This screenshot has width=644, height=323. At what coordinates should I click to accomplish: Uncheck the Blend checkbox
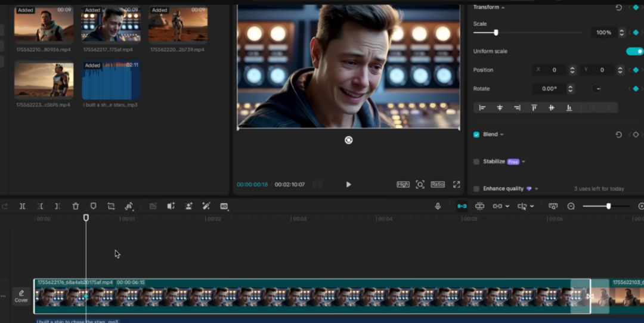coord(476,135)
